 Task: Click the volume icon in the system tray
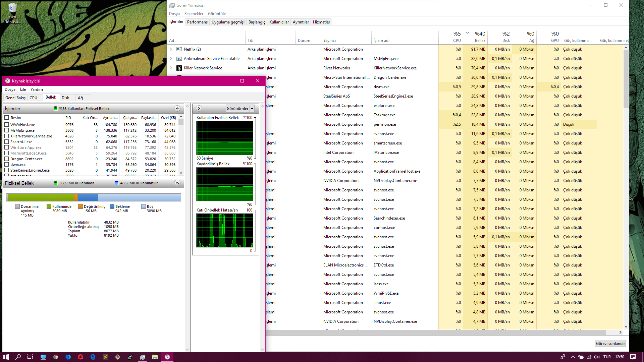pyautogui.click(x=597, y=357)
